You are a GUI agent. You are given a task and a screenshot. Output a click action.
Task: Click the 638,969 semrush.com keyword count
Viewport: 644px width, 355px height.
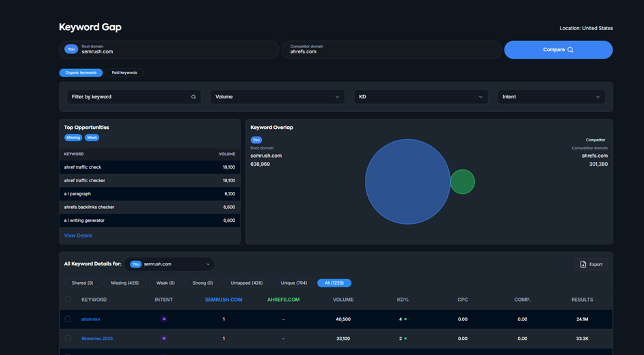click(x=260, y=164)
